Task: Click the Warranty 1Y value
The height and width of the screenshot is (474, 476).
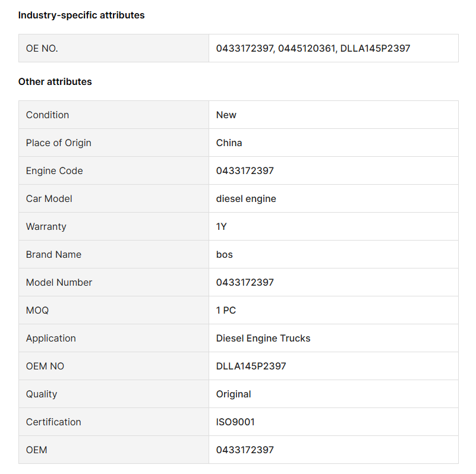Action: (x=221, y=227)
